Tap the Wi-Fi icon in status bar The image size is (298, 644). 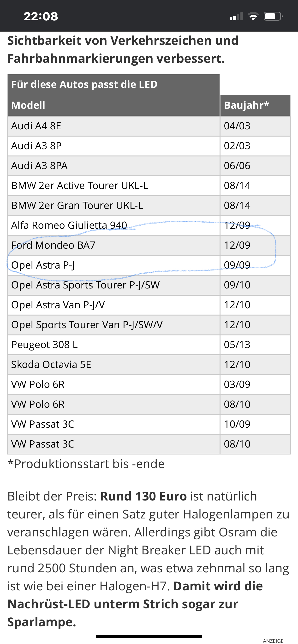click(x=253, y=17)
